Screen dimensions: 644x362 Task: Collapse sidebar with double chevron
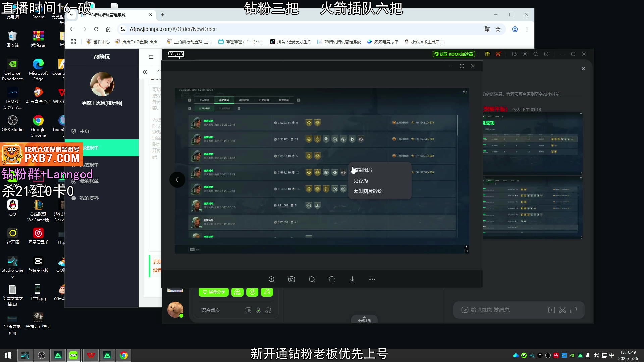pos(145,72)
